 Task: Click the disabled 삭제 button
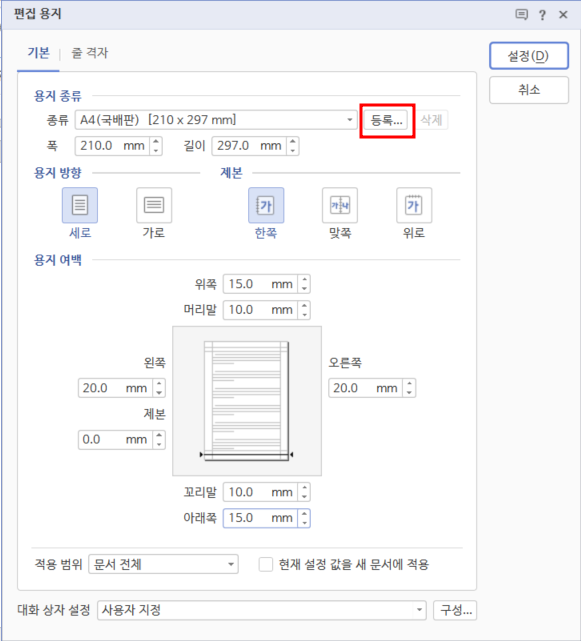(432, 120)
